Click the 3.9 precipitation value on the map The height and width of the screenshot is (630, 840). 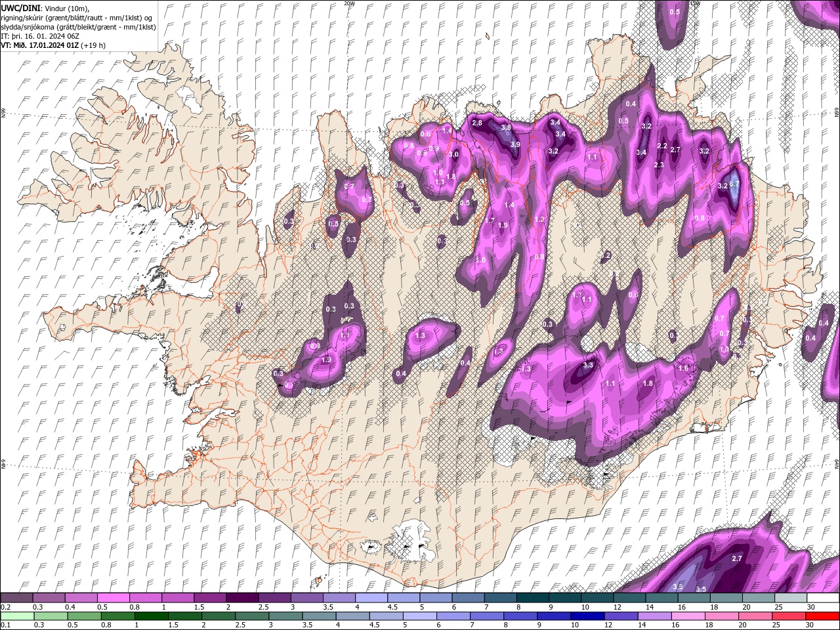coord(515,144)
